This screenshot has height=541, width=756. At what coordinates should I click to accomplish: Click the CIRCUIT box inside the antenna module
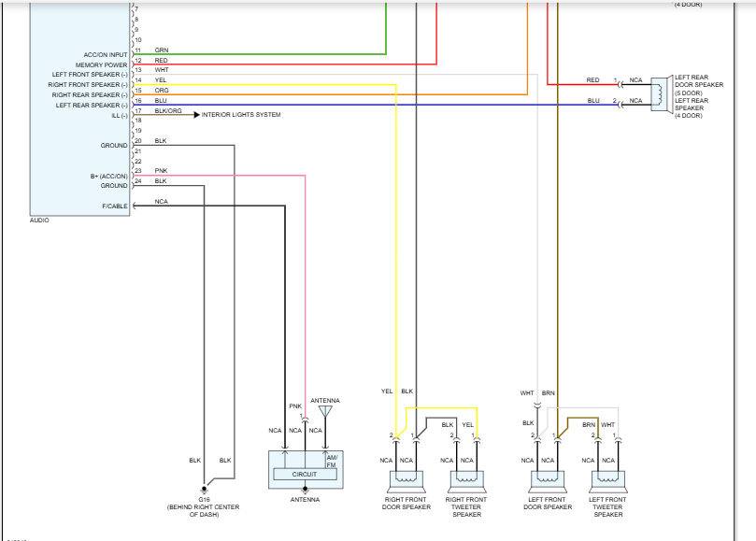305,474
